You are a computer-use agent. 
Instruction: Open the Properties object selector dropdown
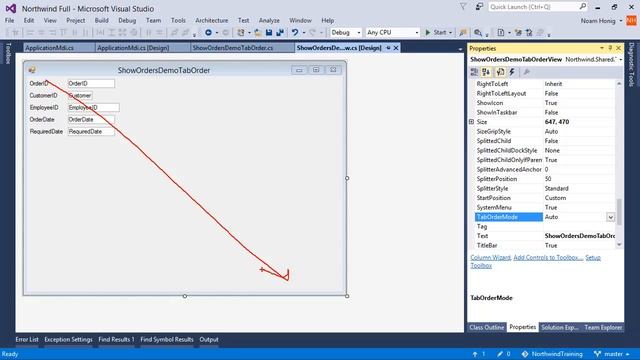click(621, 60)
